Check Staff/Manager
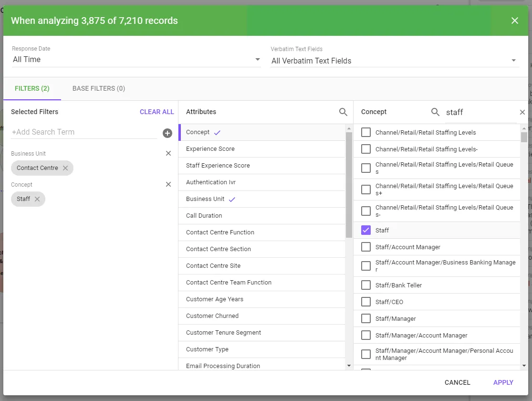This screenshot has width=532, height=401. [x=366, y=318]
